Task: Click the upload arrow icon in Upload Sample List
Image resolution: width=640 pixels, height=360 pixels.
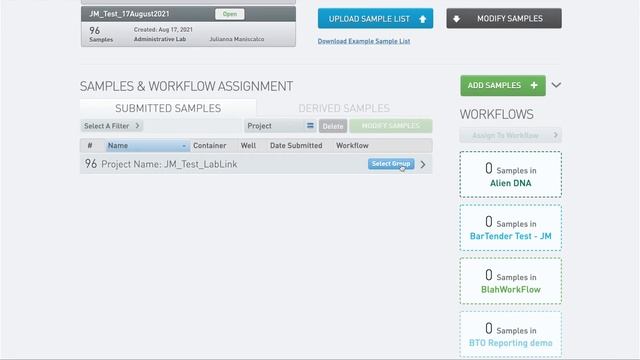Action: pos(422,19)
